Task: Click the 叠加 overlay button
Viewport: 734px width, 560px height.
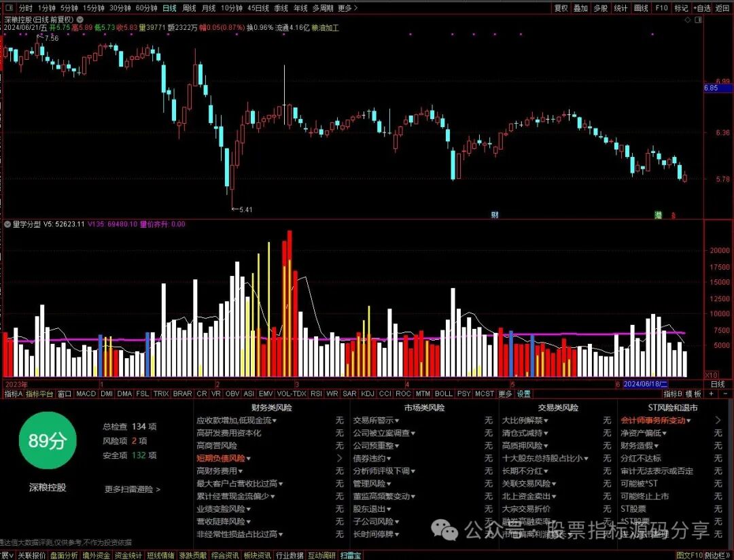Action: (580, 8)
